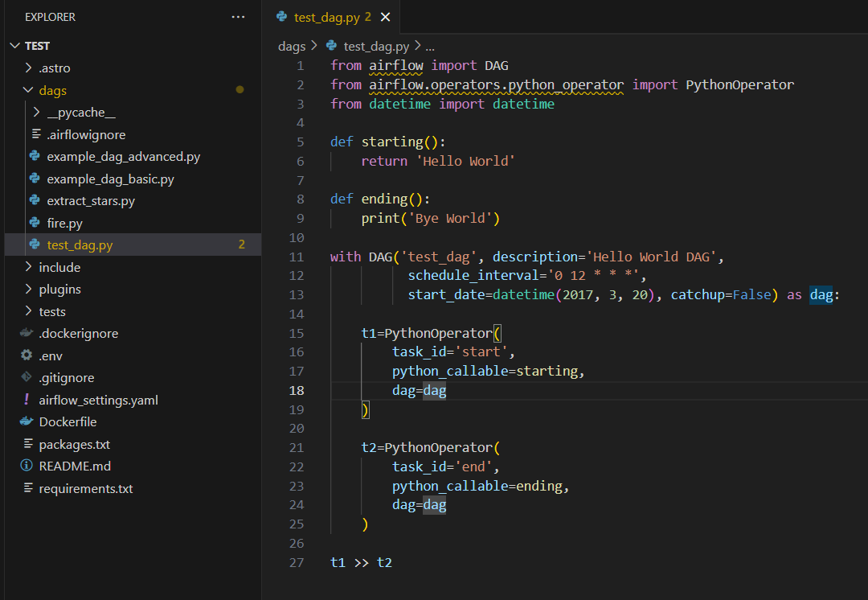This screenshot has width=868, height=600.
Task: Click the Python icon in the test_dag.py tab
Action: (x=282, y=17)
